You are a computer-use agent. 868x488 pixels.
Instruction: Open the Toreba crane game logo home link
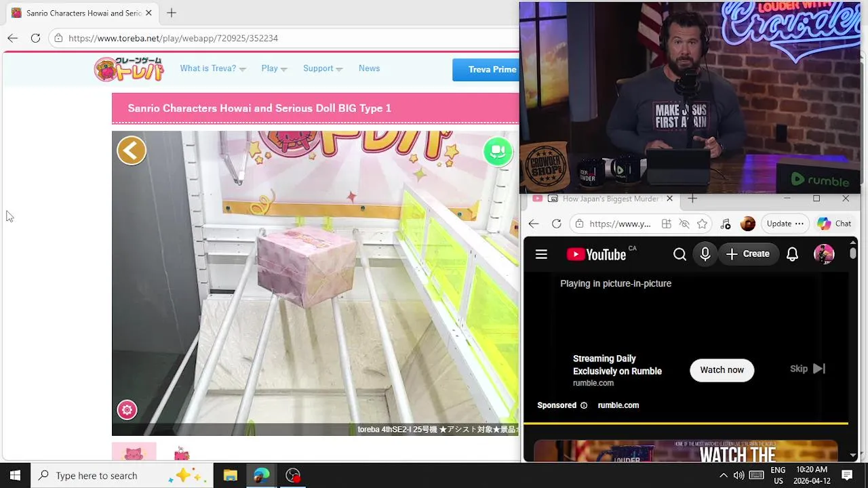point(129,69)
